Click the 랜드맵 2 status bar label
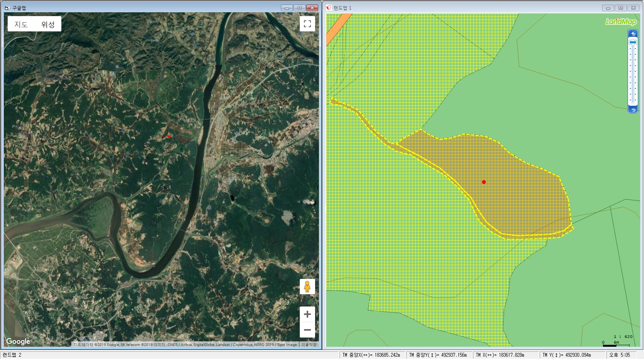This screenshot has width=644, height=359. click(12, 355)
